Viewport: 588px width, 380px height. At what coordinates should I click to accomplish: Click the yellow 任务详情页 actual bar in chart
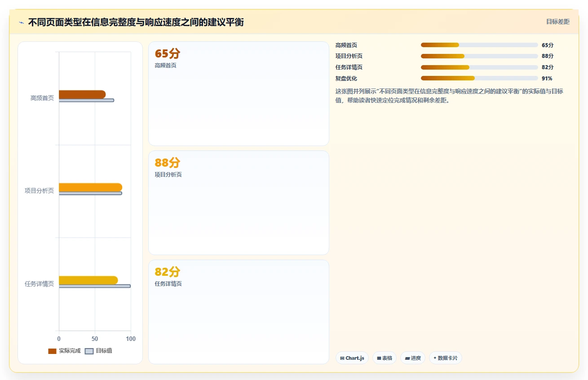88,280
